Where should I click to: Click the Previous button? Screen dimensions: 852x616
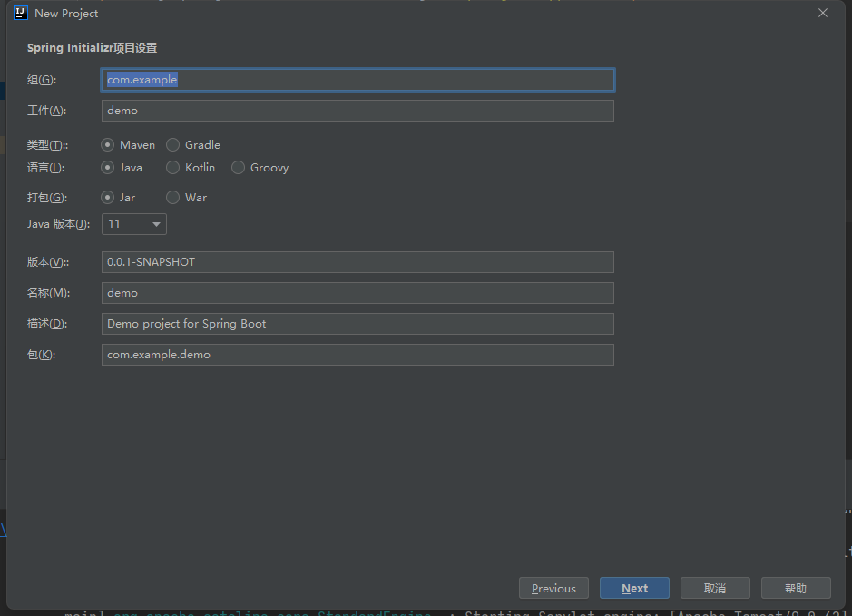(553, 588)
